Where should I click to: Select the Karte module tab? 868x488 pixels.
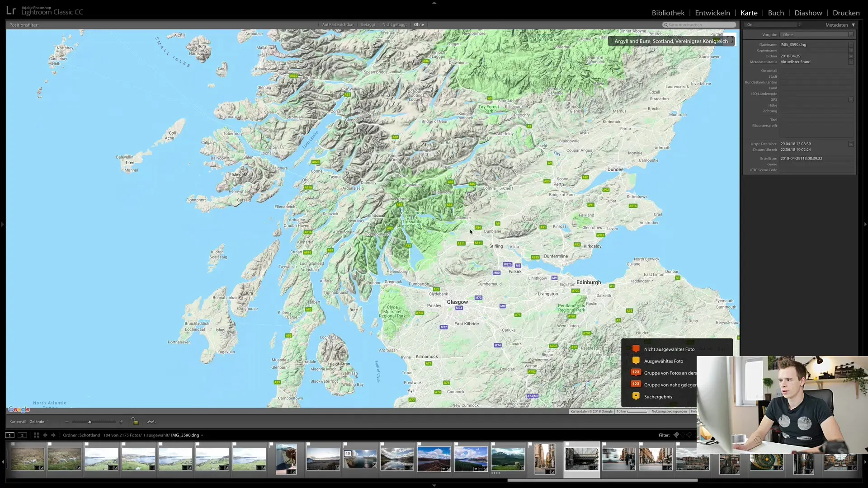(749, 13)
